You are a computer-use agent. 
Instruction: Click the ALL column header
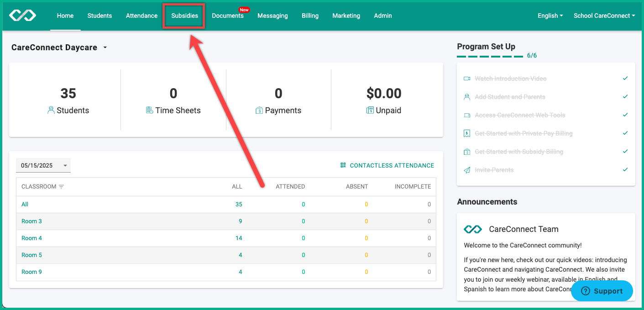tap(237, 187)
